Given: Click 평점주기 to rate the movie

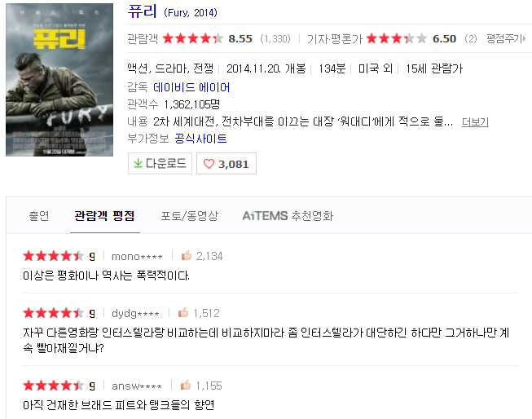Looking at the screenshot, I should (503, 38).
